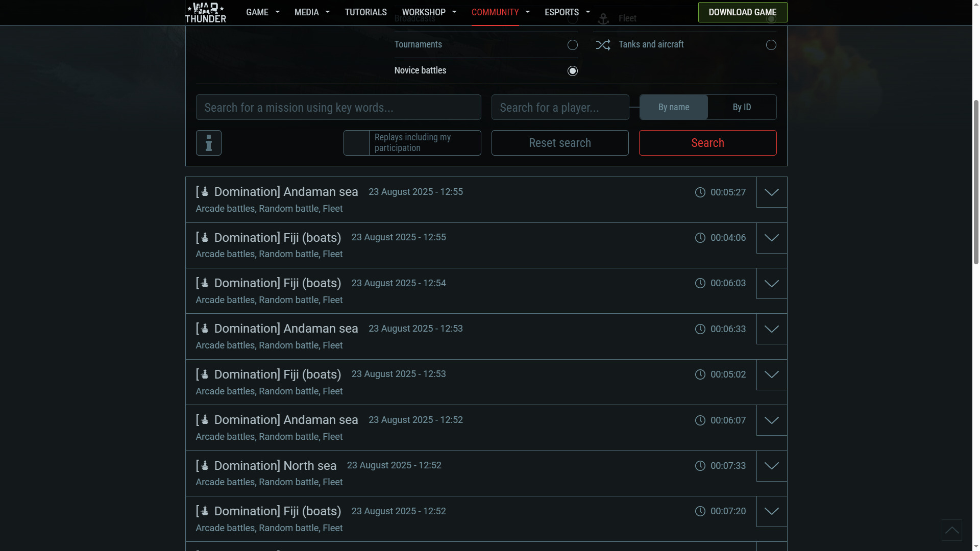980x551 pixels.
Task: Expand the Fiji (boats) 12:52 replay
Action: click(x=771, y=511)
